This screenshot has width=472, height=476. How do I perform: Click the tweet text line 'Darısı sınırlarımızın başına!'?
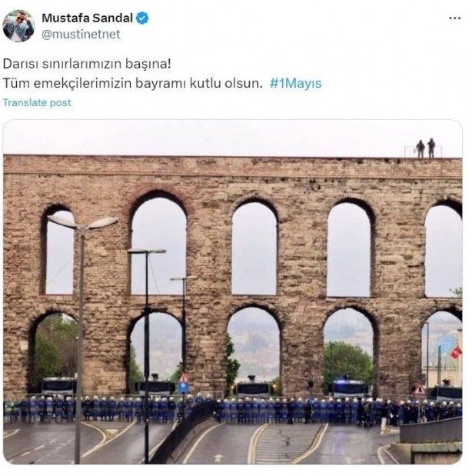[87, 64]
